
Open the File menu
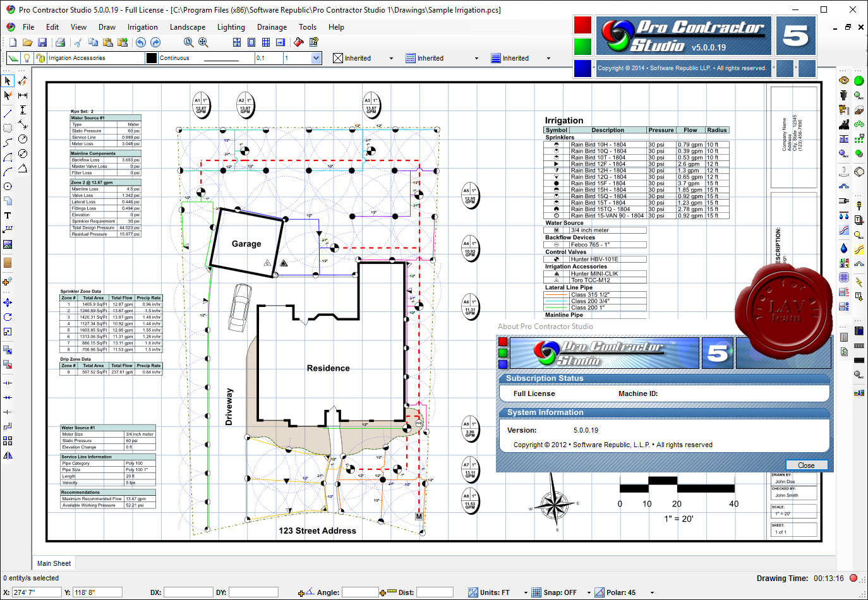[x=28, y=27]
